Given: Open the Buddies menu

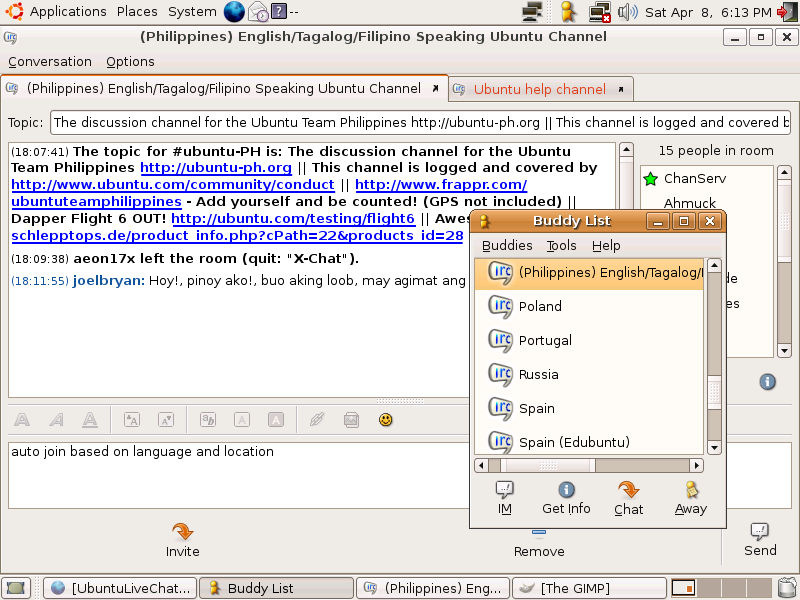Looking at the screenshot, I should click(507, 245).
